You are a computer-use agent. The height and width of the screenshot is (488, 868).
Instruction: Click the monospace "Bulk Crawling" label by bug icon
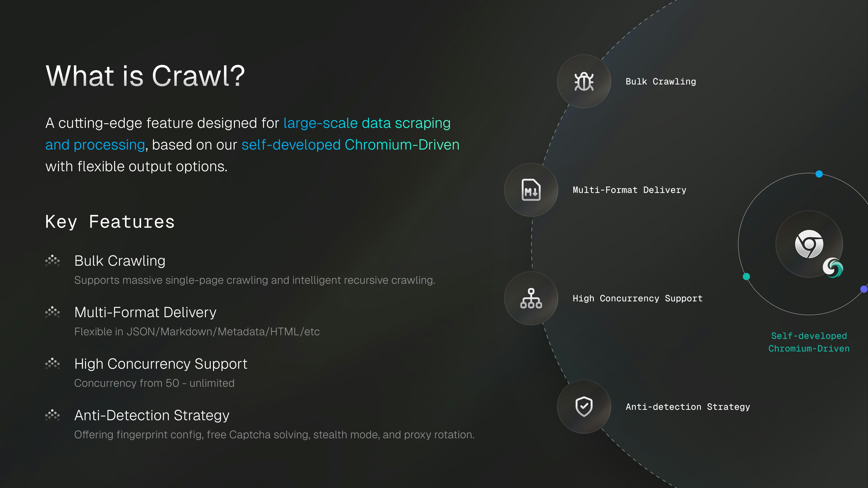tap(661, 82)
